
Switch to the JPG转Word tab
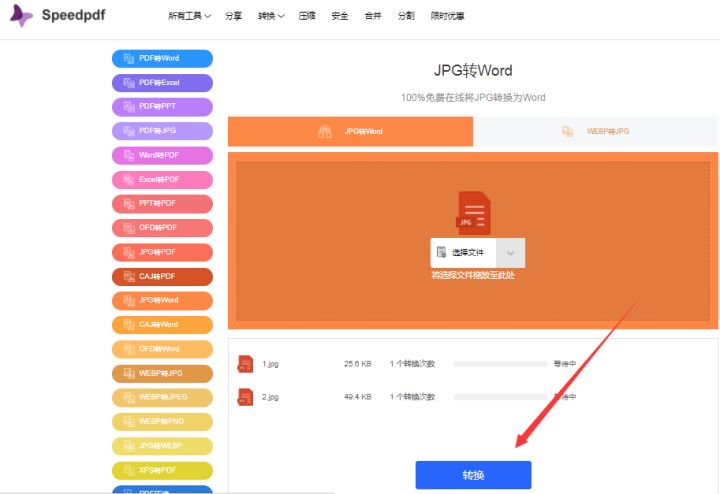pyautogui.click(x=350, y=131)
